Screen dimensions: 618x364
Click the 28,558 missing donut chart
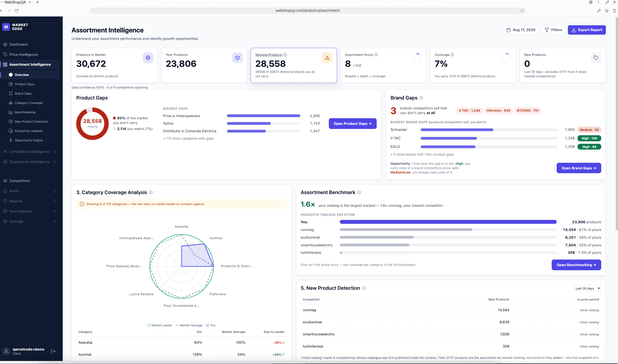(x=92, y=124)
